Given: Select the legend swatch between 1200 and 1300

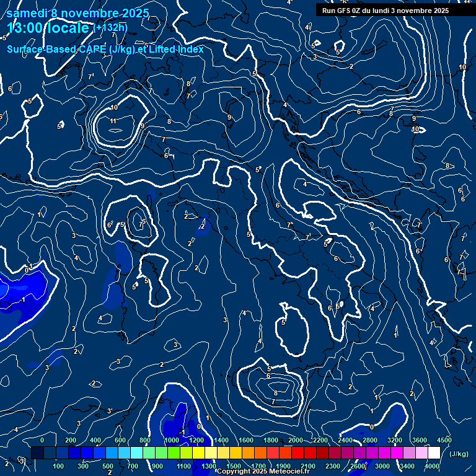Looking at the screenshot, I should (x=198, y=452).
